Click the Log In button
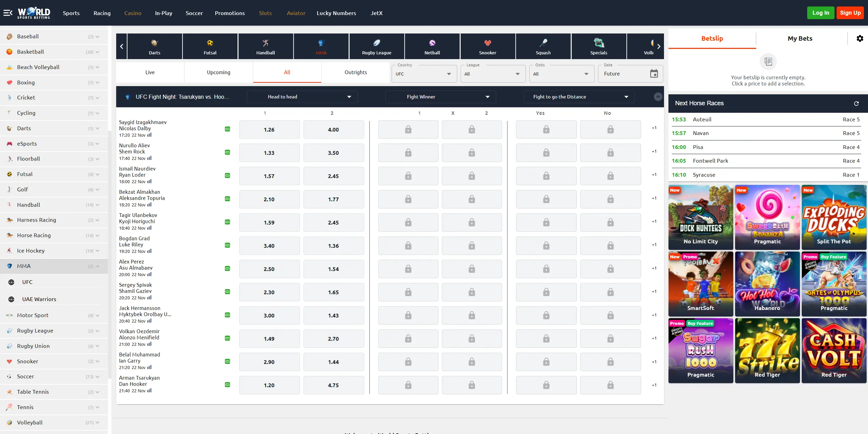 coord(820,13)
